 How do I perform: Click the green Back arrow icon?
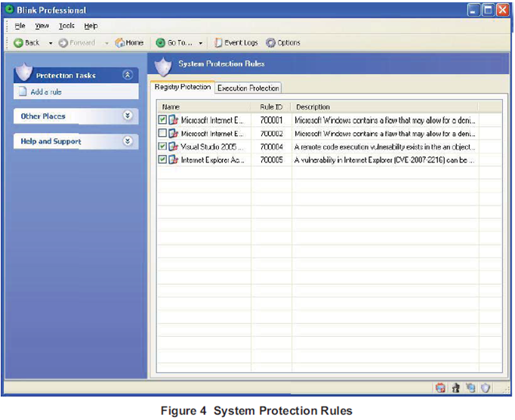click(18, 43)
